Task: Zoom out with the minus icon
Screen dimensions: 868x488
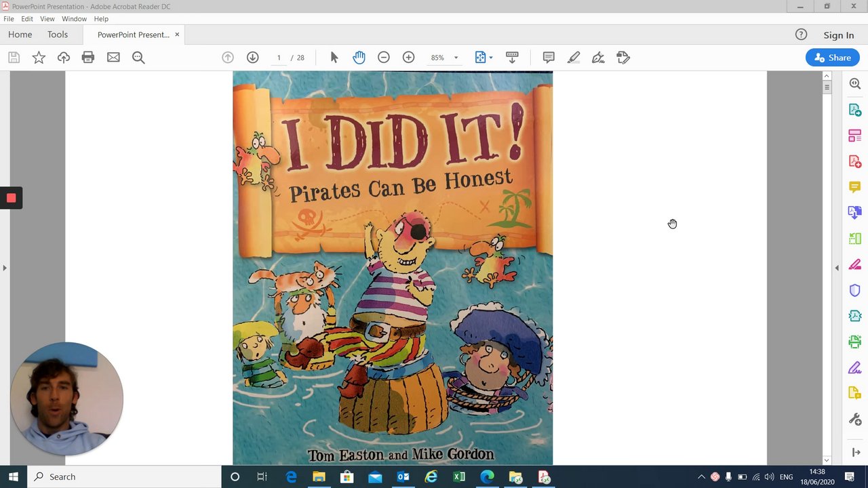Action: (384, 58)
